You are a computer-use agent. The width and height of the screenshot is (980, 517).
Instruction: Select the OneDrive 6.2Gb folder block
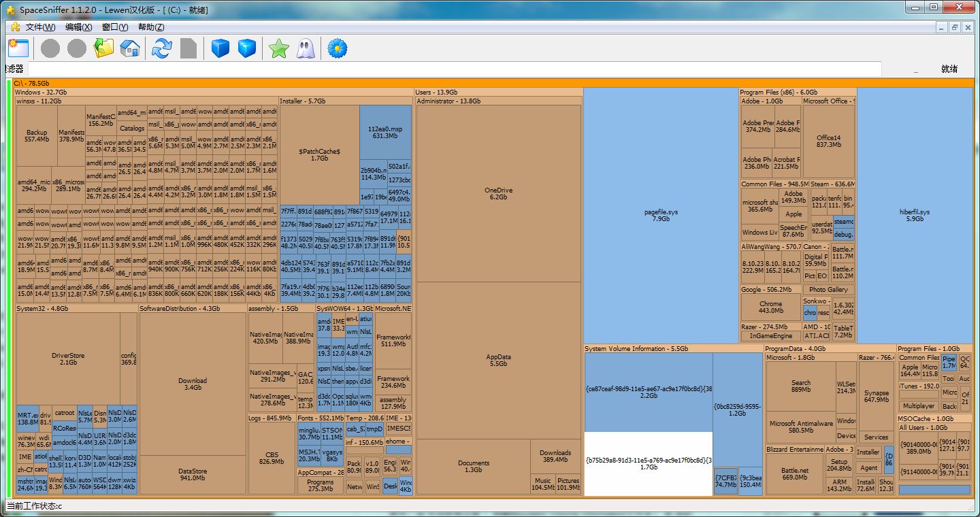tap(499, 193)
